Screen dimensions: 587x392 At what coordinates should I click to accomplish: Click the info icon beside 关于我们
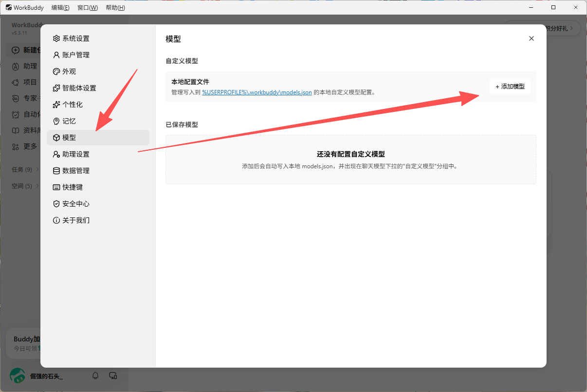56,220
